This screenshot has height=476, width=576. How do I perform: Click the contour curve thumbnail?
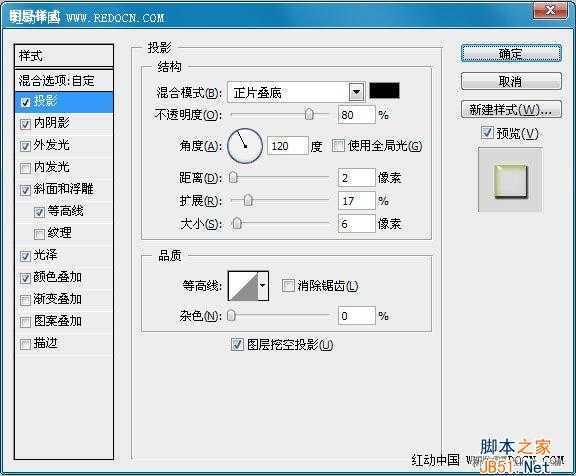click(243, 286)
